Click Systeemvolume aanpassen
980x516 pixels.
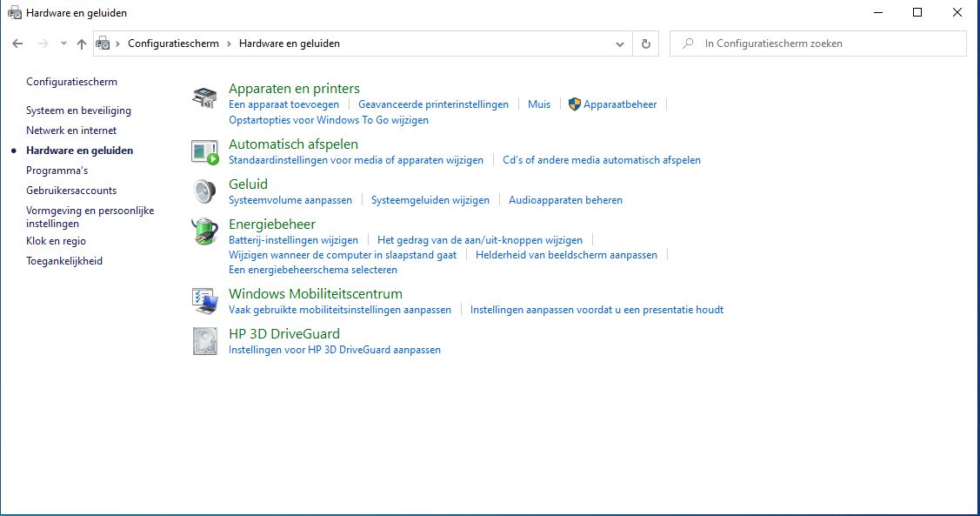(x=290, y=200)
